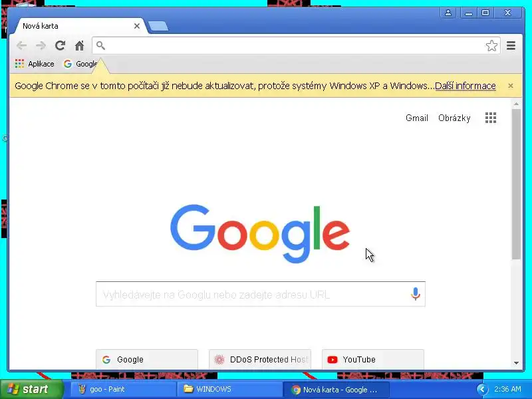Open the Google most-visited tile
The width and height of the screenshot is (532, 399).
click(147, 359)
